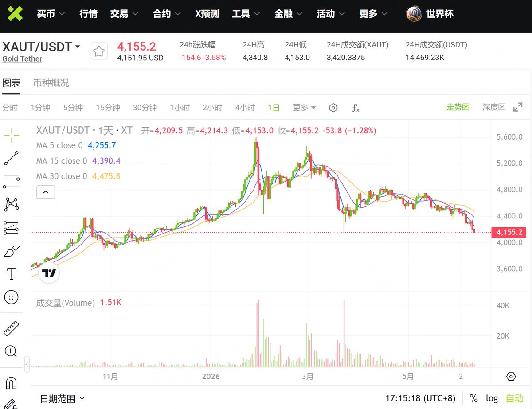Expand the 更多 top navigation menu
The width and height of the screenshot is (532, 409).
pos(373,14)
